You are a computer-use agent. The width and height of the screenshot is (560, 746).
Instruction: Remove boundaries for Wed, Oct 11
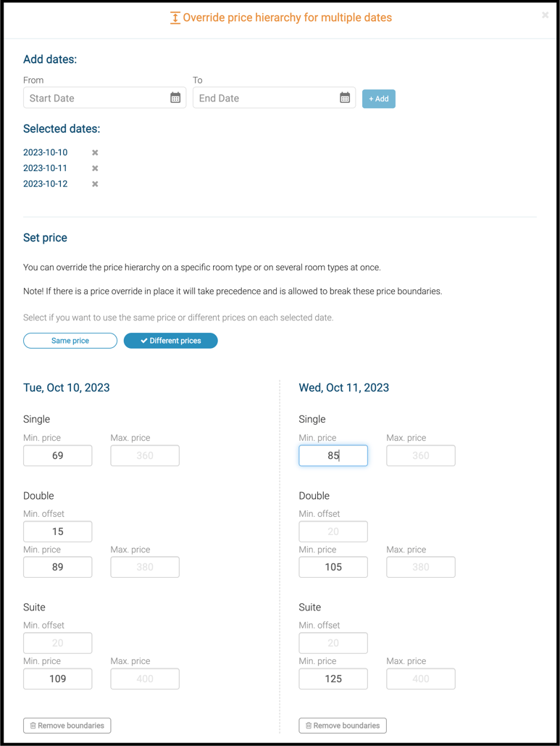click(343, 725)
